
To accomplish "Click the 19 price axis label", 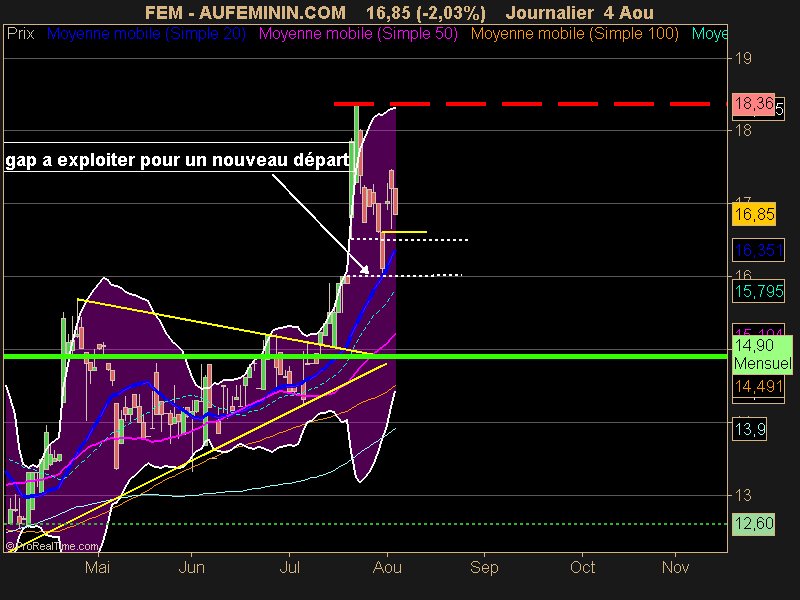I will [x=743, y=58].
